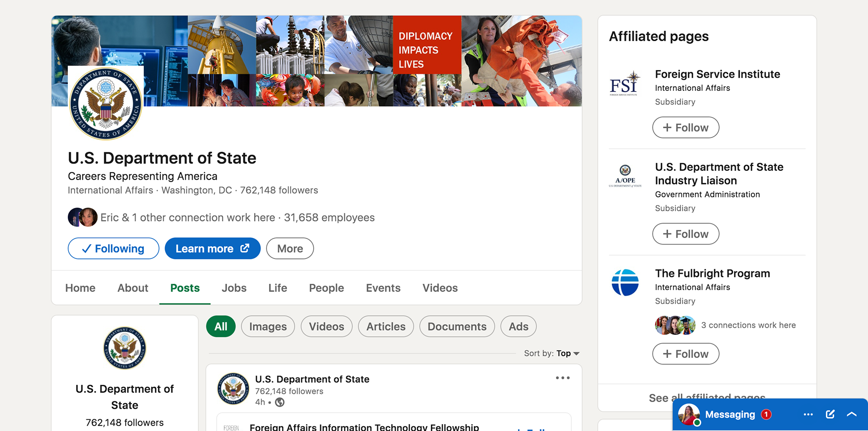Open the More actions dropdown
Viewport: 868px width, 431px height.
290,248
